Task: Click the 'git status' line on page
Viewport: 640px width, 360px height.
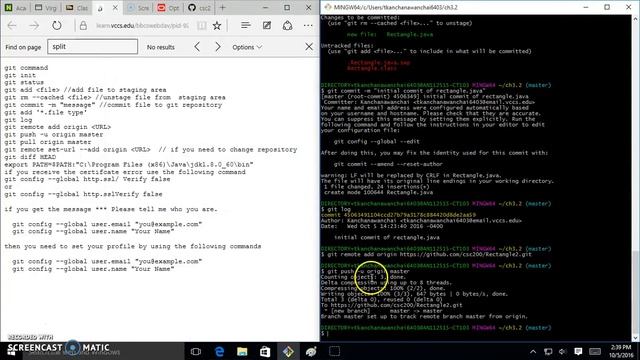Action: pos(24,82)
